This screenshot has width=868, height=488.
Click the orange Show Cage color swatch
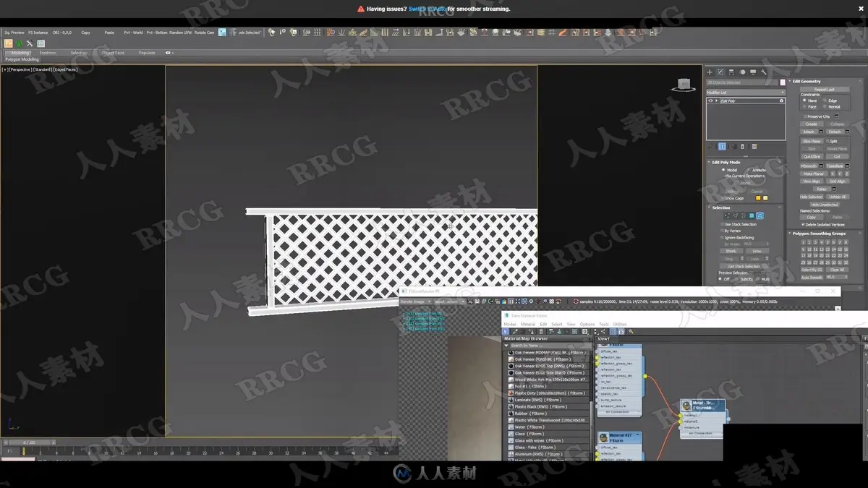click(x=758, y=198)
